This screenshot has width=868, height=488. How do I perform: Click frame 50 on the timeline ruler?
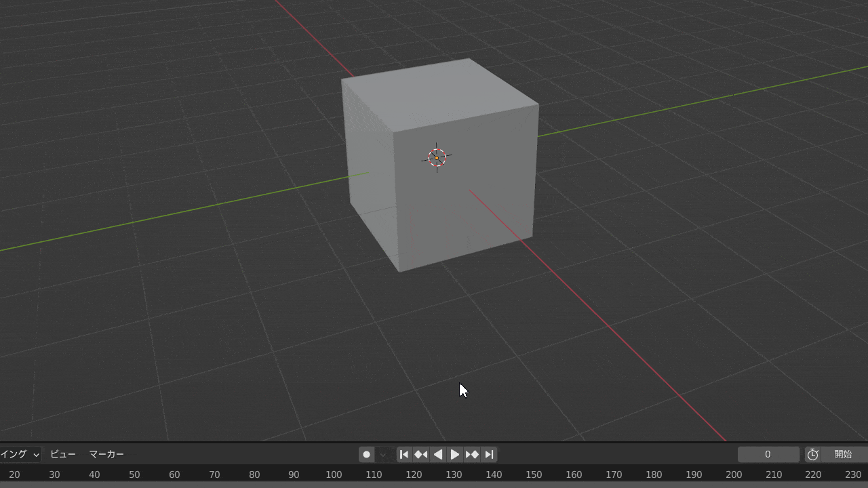[x=134, y=474]
